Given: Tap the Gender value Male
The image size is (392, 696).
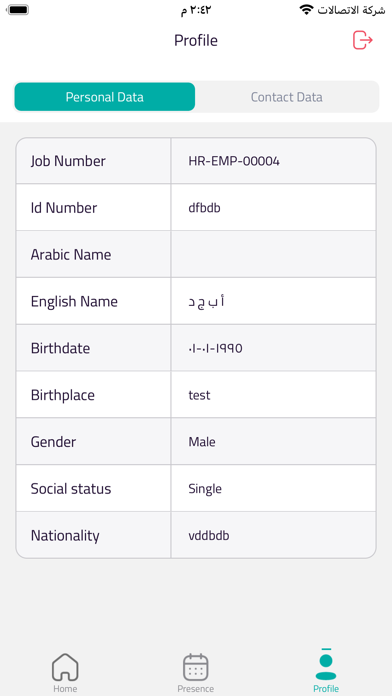Looking at the screenshot, I should 202,442.
